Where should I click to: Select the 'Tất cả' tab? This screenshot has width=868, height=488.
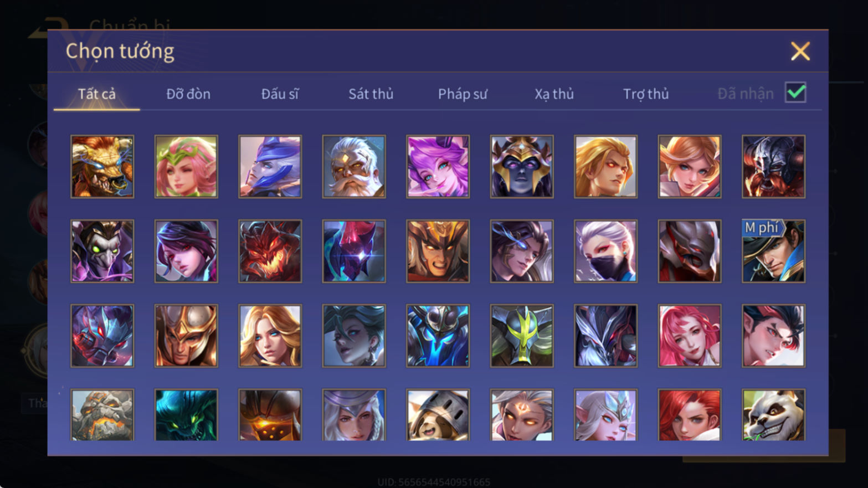coord(97,94)
